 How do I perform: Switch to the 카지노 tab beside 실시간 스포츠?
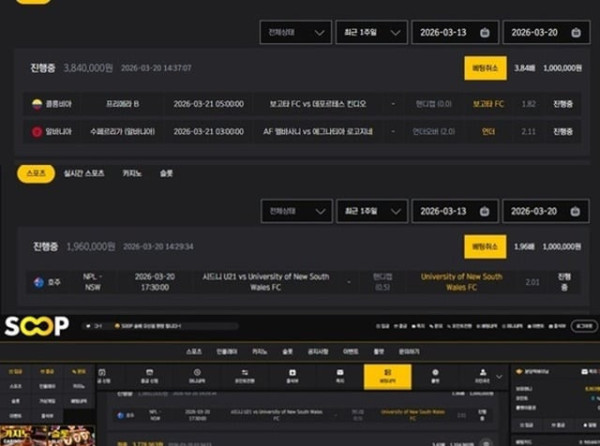[132, 174]
